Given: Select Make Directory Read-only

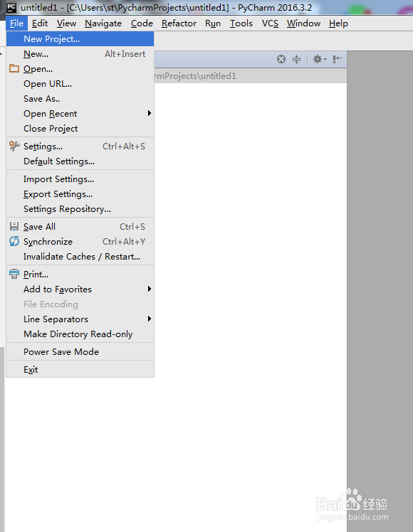Looking at the screenshot, I should [80, 334].
